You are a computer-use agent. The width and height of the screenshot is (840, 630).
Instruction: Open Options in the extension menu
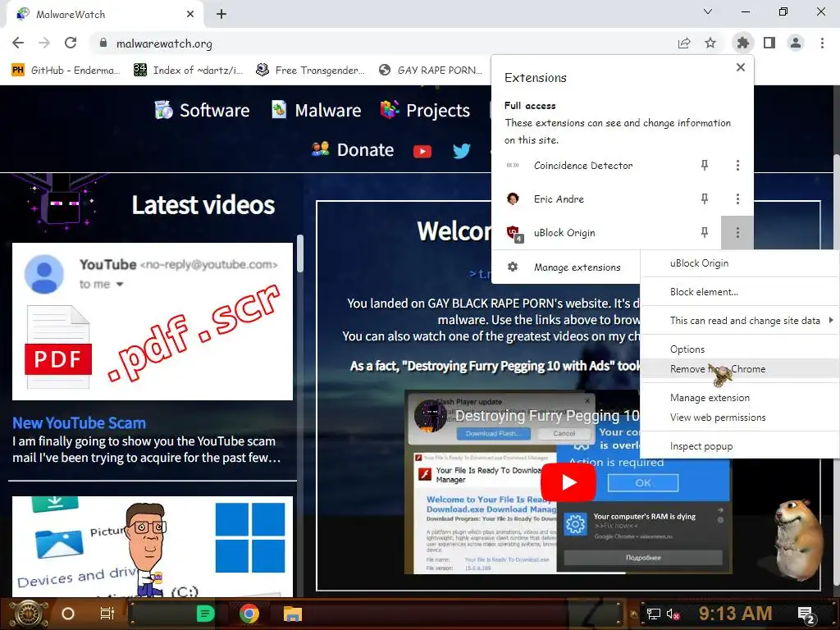point(739,349)
